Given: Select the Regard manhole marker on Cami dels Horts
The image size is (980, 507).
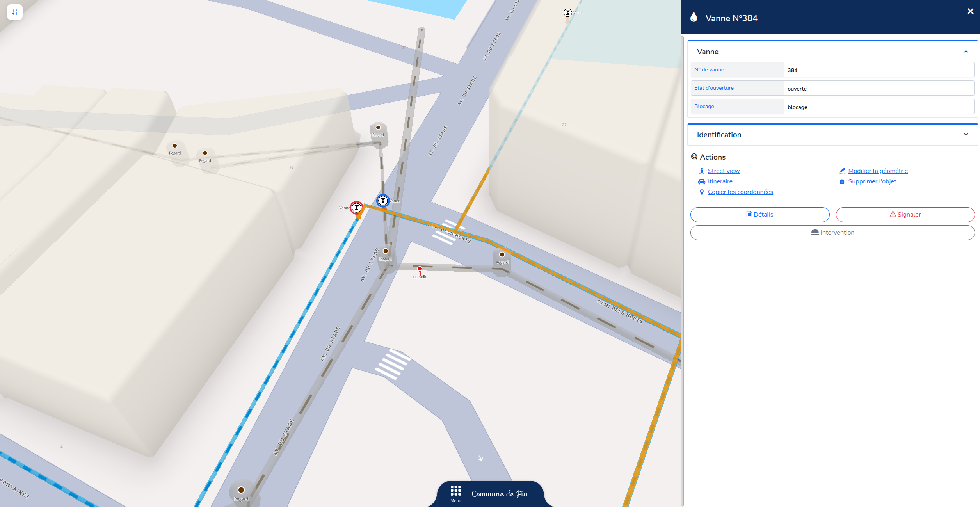Looking at the screenshot, I should click(502, 254).
